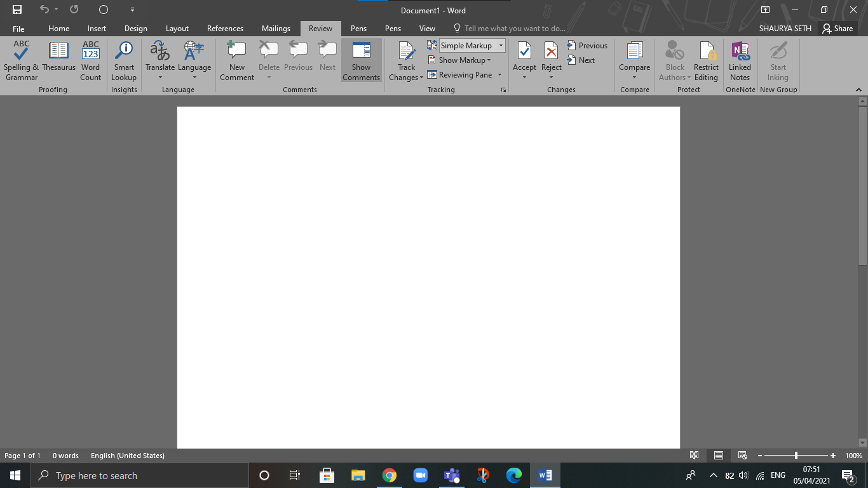Click the Restrict Editing icon
Viewport: 868px width, 488px height.
point(706,61)
